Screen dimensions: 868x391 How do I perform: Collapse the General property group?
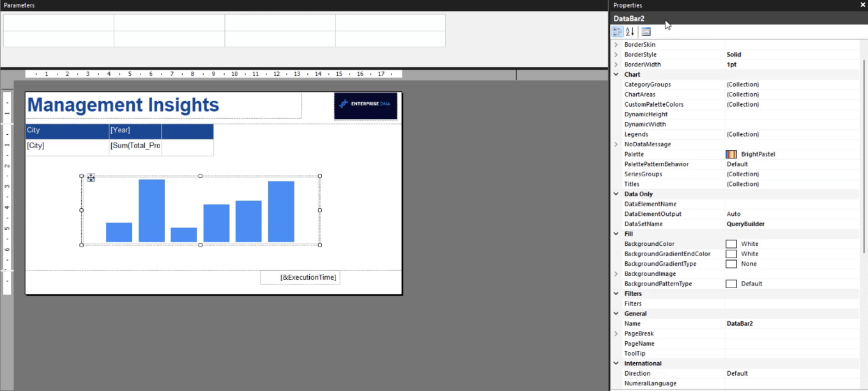pos(616,314)
